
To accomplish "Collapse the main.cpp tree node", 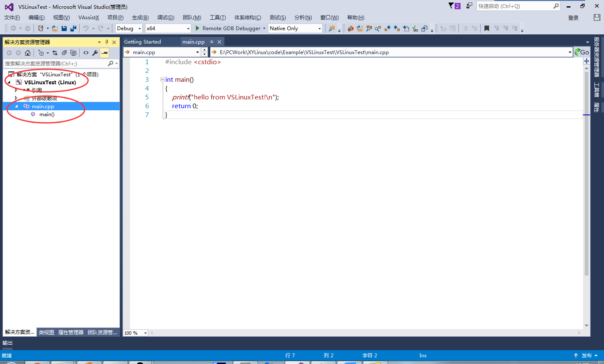I will pyautogui.click(x=16, y=106).
